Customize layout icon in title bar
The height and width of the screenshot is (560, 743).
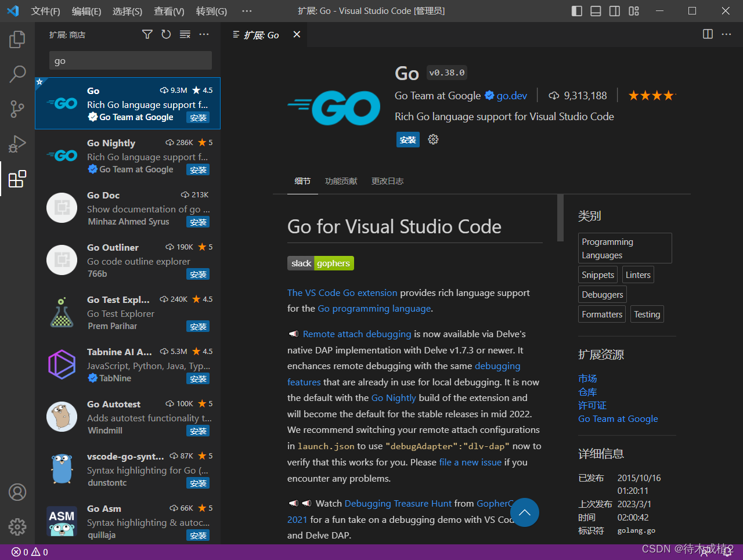coord(634,11)
